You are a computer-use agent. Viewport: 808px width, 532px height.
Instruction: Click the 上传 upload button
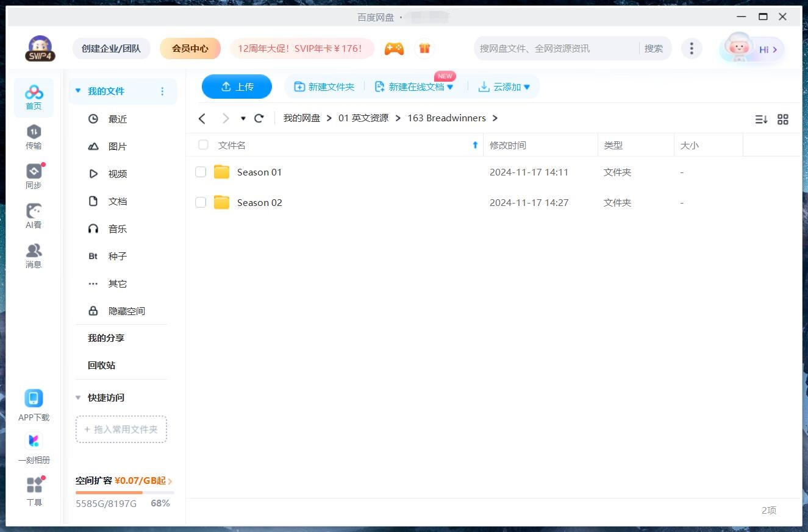click(237, 87)
